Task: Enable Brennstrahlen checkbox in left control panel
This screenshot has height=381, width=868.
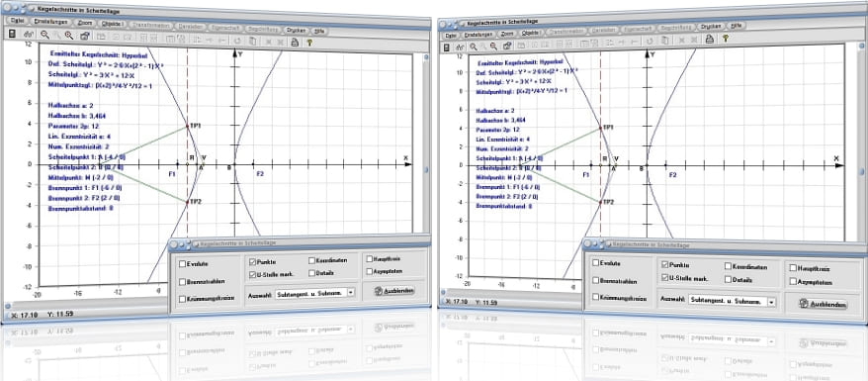Action: click(x=183, y=281)
